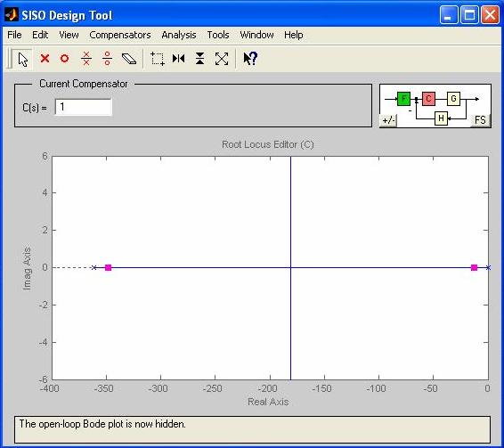Click the C(s) compensator gain field
This screenshot has height=448, width=504.
click(83, 107)
